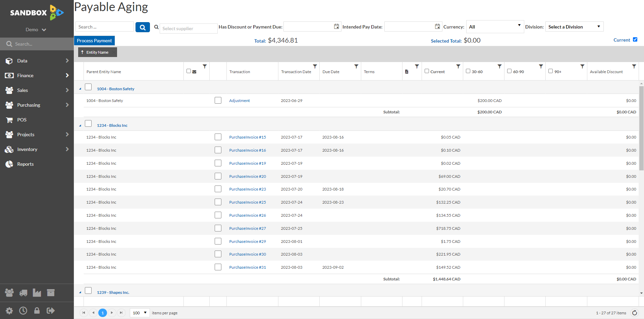Select the 1004 - Boston Safety group checkbox
The image size is (644, 319).
click(88, 87)
